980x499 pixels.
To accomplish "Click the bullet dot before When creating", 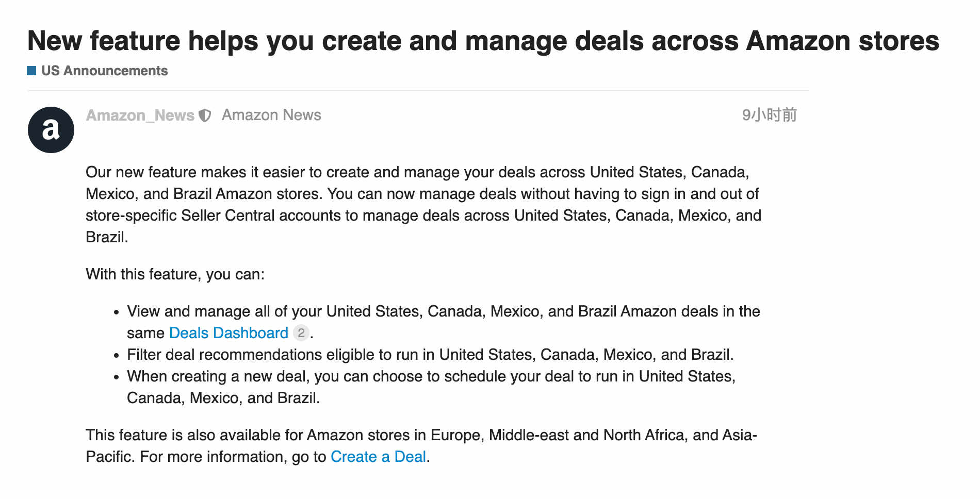I will 117,377.
